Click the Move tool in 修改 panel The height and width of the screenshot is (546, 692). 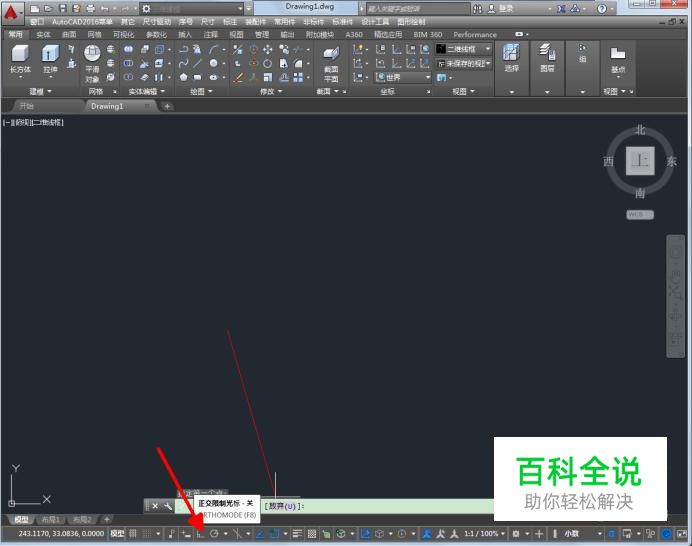point(267,49)
